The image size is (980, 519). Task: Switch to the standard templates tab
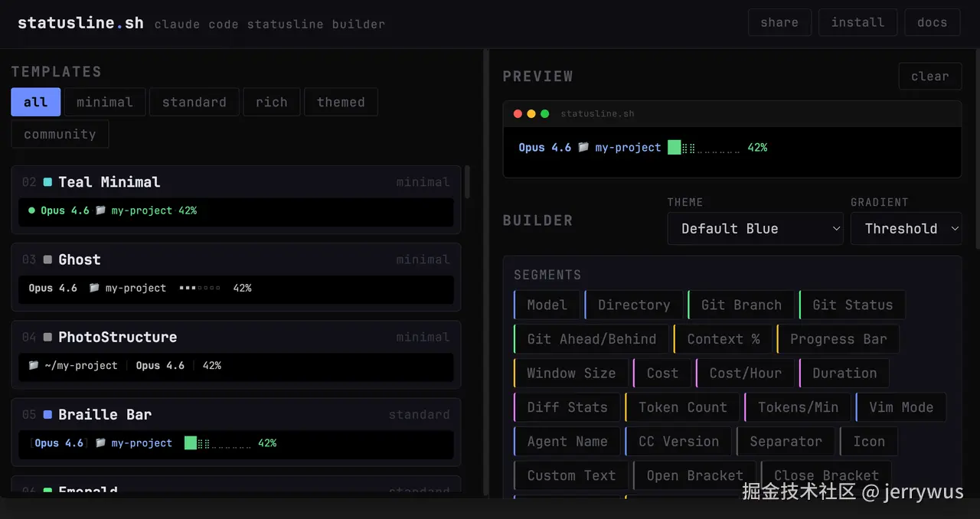point(194,102)
